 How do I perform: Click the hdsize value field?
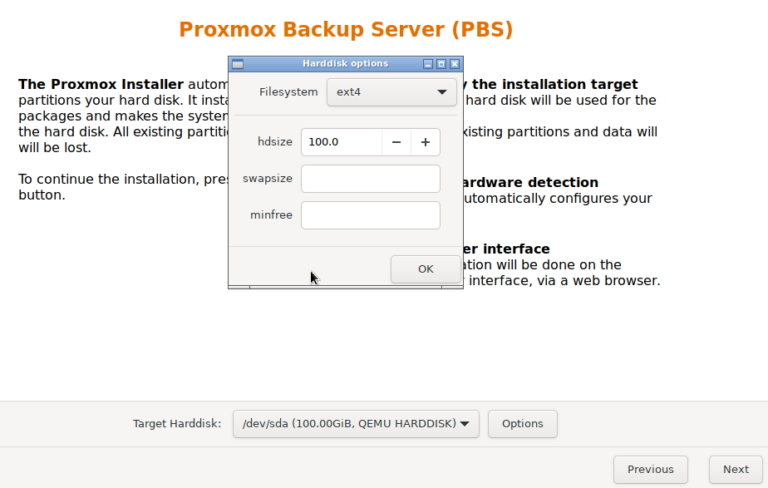[341, 142]
